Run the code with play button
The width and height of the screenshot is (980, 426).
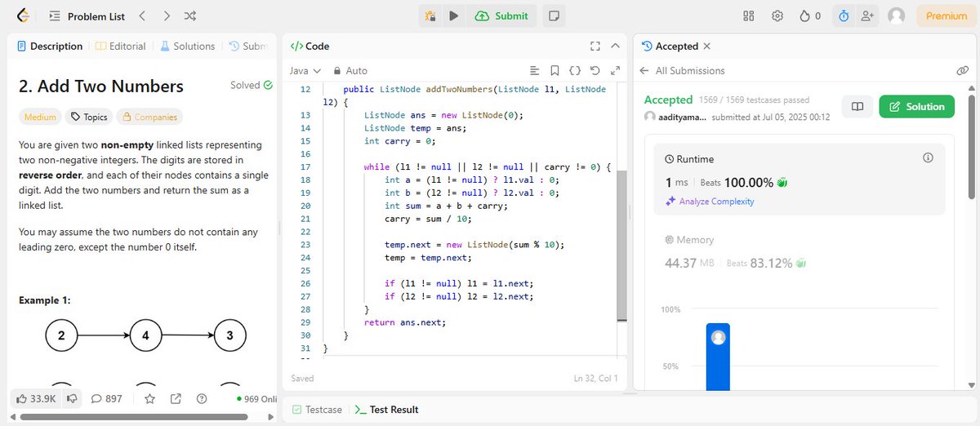[453, 16]
